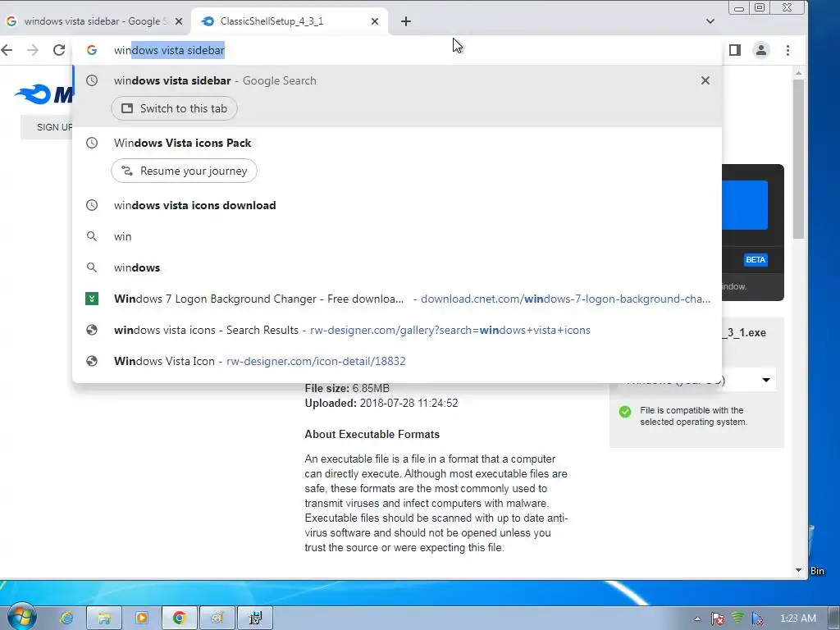840x630 pixels.
Task: Pick the 'win' search suggestion
Action: coord(397,236)
